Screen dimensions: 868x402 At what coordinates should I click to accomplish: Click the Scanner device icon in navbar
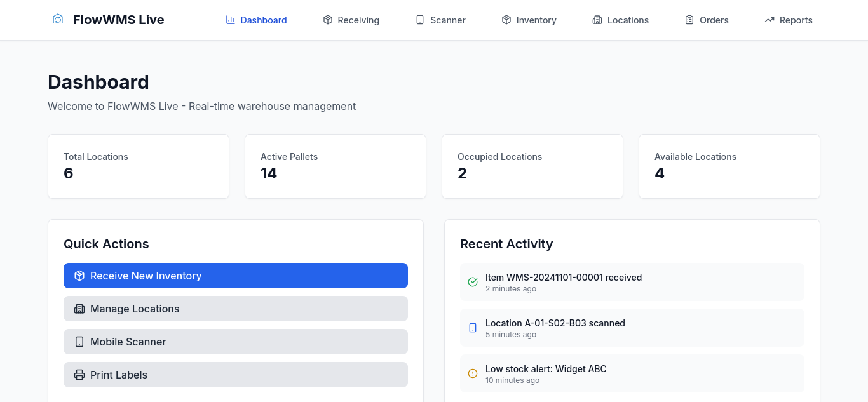click(420, 20)
